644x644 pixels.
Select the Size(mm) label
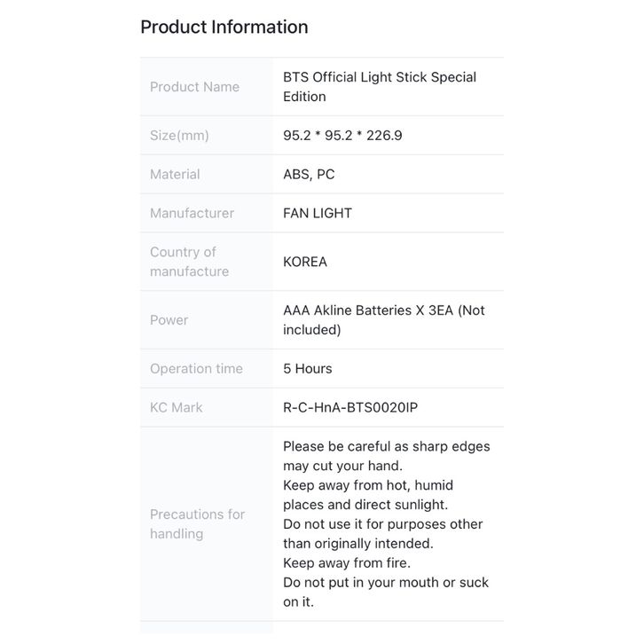179,135
